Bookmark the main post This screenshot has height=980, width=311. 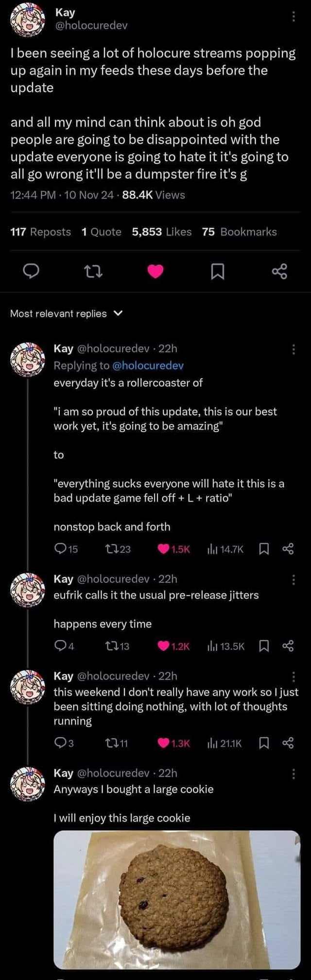click(217, 272)
